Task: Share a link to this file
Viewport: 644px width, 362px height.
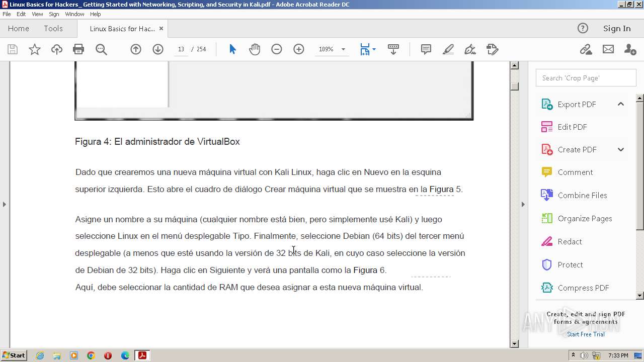Action: click(586, 49)
